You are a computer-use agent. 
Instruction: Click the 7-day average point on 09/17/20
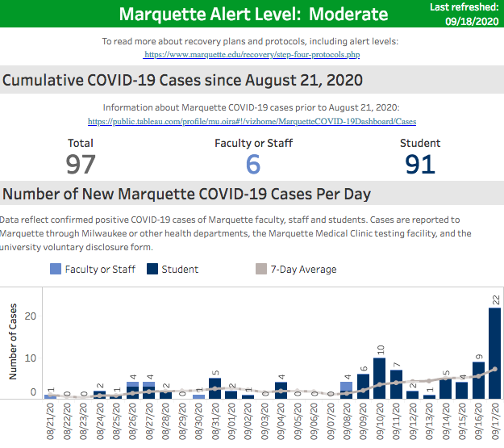[x=495, y=369]
